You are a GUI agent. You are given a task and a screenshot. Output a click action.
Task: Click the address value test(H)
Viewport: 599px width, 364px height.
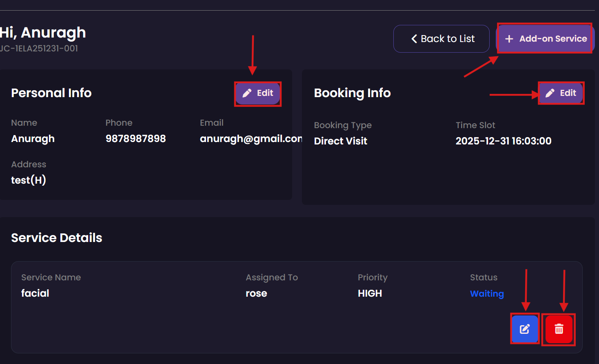click(x=29, y=180)
